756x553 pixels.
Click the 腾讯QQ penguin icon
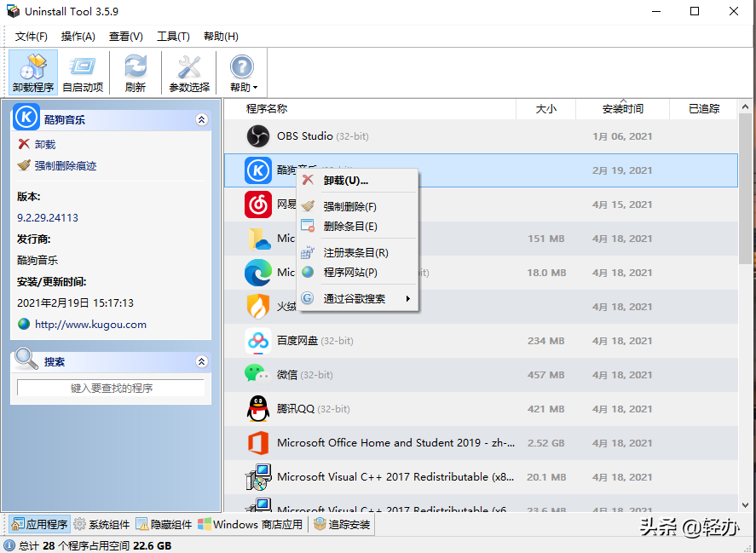click(258, 409)
